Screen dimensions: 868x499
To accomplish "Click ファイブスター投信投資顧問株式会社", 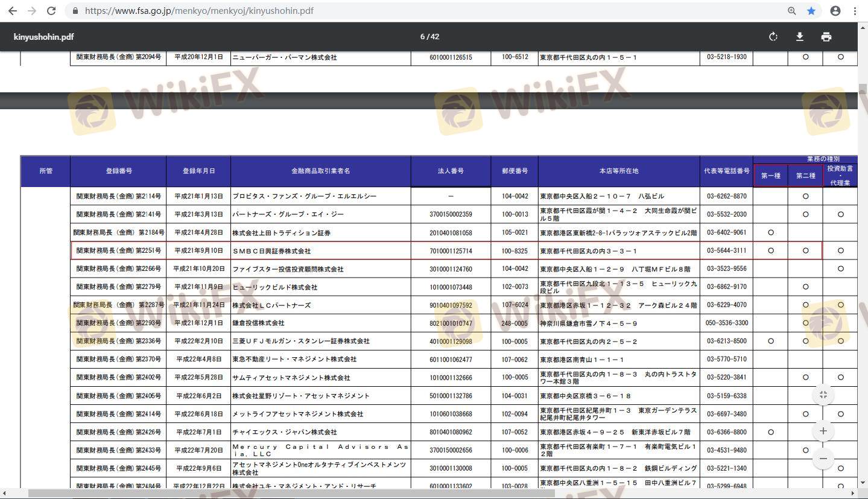I will pos(288,269).
